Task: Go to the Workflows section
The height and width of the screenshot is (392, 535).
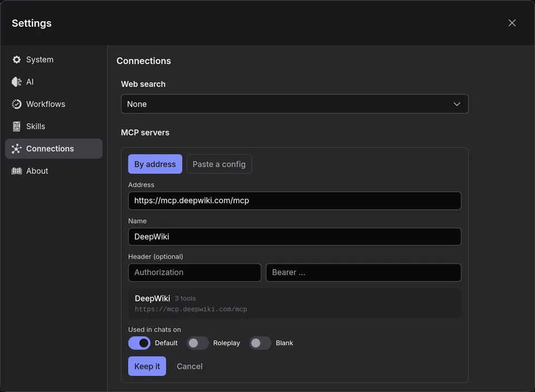Action: click(53, 104)
